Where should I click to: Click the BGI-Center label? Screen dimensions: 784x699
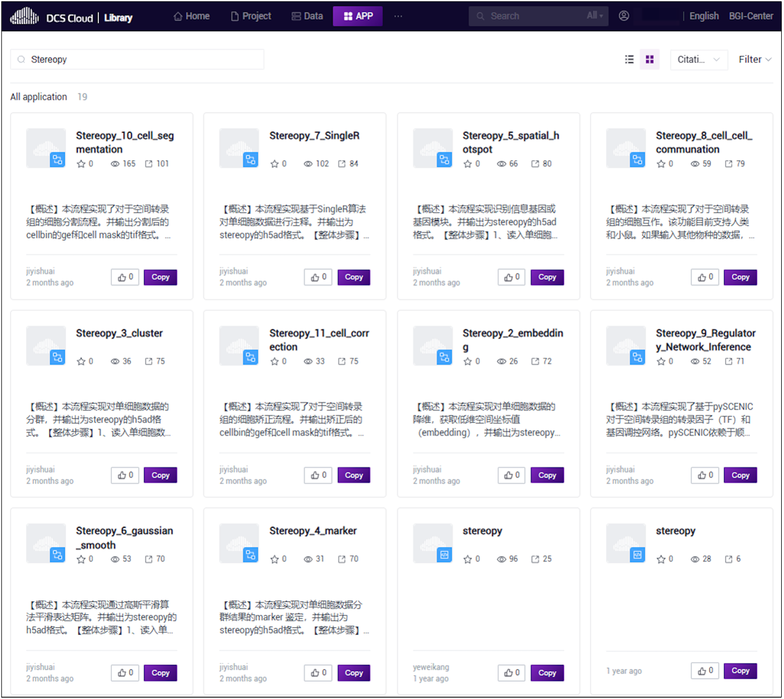(x=751, y=16)
